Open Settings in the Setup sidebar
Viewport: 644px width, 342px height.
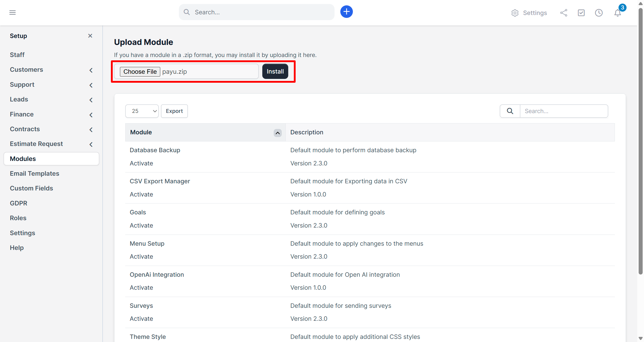23,233
